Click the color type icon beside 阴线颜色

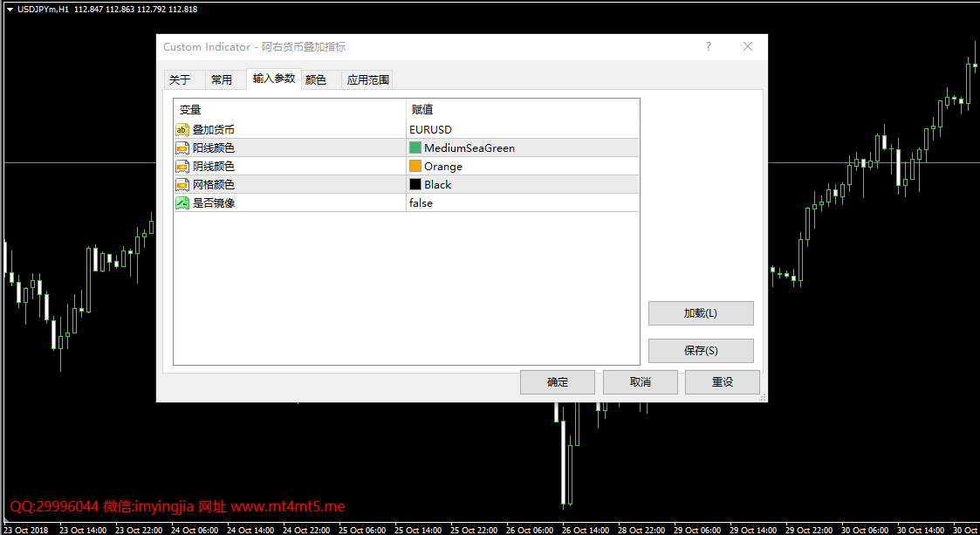tap(182, 167)
